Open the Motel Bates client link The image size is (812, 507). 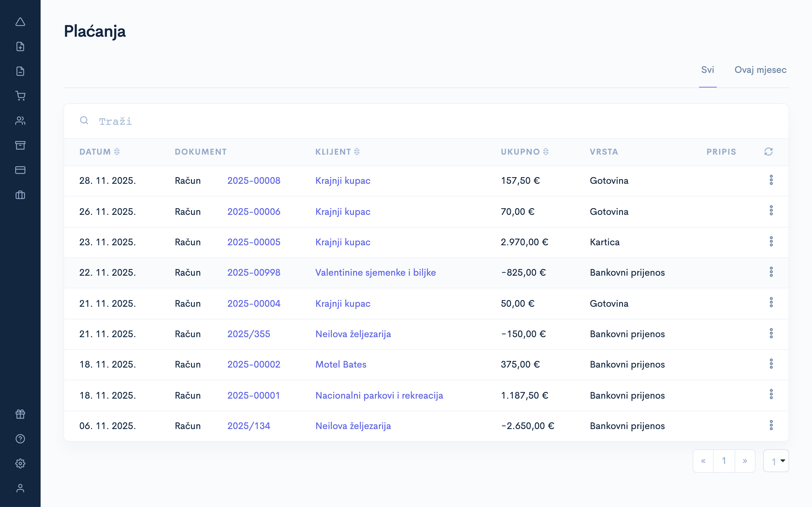tap(341, 364)
